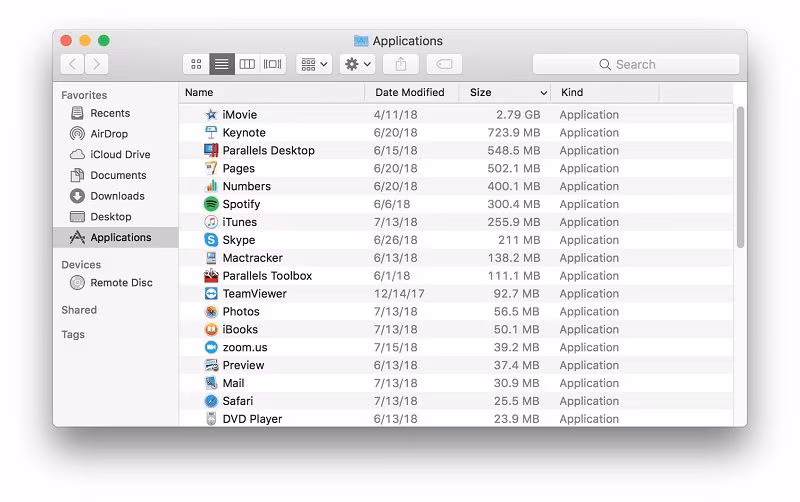
Task: Click the 2.79 GB size of iMovie
Action: click(x=518, y=115)
